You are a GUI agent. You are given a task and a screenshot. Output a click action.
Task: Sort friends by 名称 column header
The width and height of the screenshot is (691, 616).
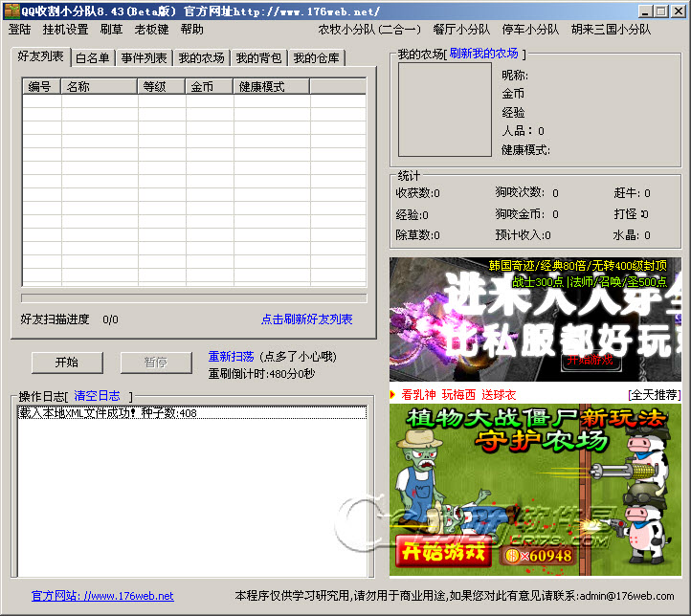100,87
